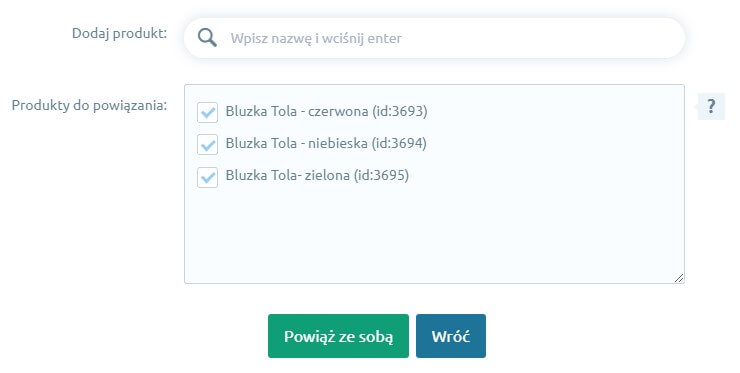This screenshot has width=740, height=373.
Task: Deselect the Bluzka Tola- zielona checkbox
Action: 207,177
